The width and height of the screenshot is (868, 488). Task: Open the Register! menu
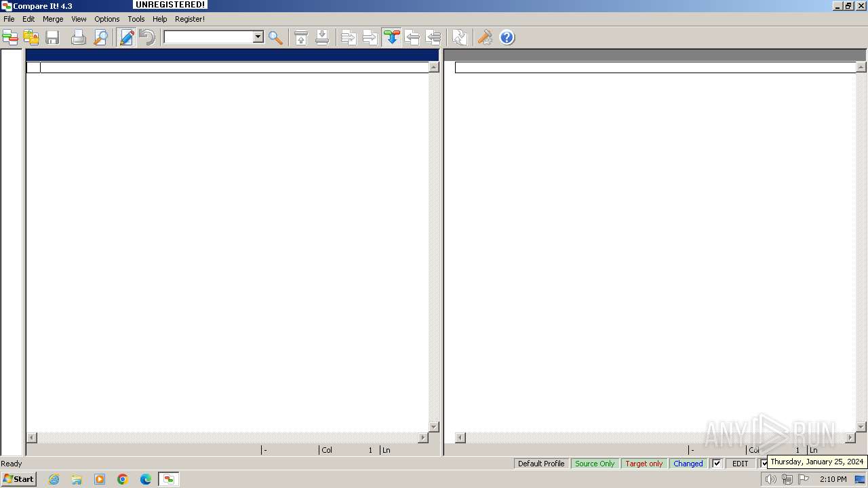click(x=190, y=19)
